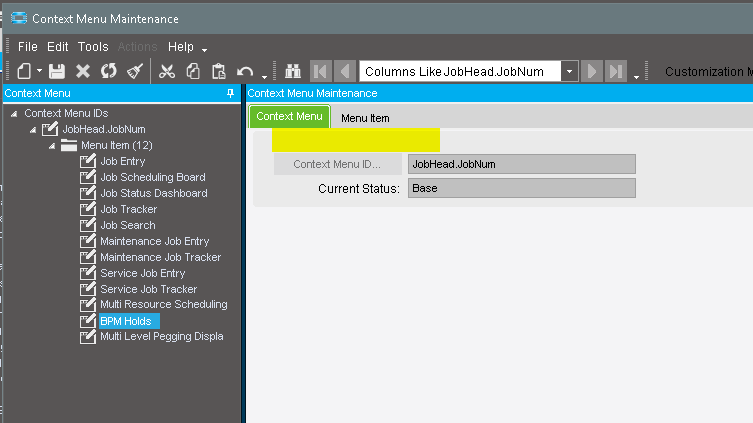Viewport: 753px width, 423px height.
Task: Open menu bar overflow arrow beside Help
Action: coord(205,50)
